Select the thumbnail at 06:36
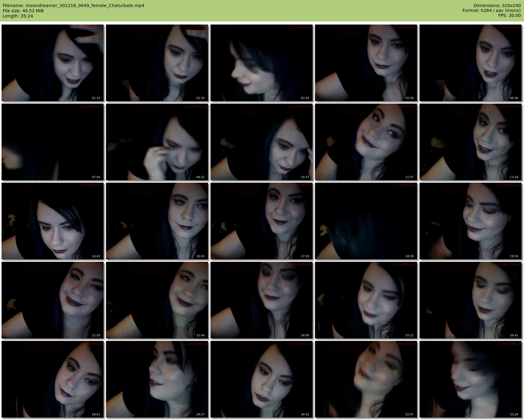The width and height of the screenshot is (524, 420). point(471,63)
